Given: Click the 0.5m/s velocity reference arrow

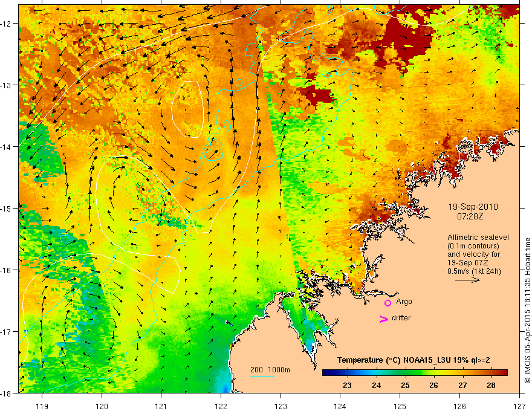Looking at the screenshot, I should point(467,280).
